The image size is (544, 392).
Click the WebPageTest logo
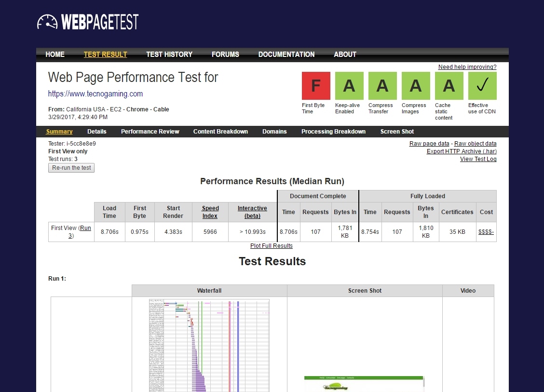click(x=88, y=22)
